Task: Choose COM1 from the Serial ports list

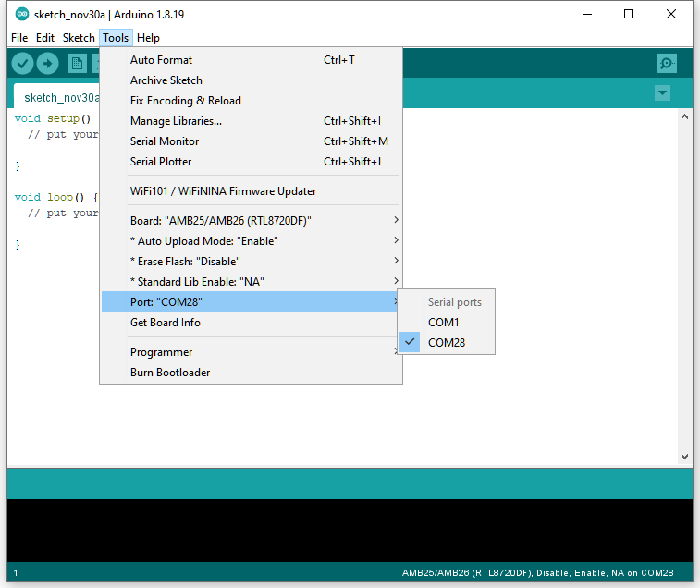Action: 447,323
